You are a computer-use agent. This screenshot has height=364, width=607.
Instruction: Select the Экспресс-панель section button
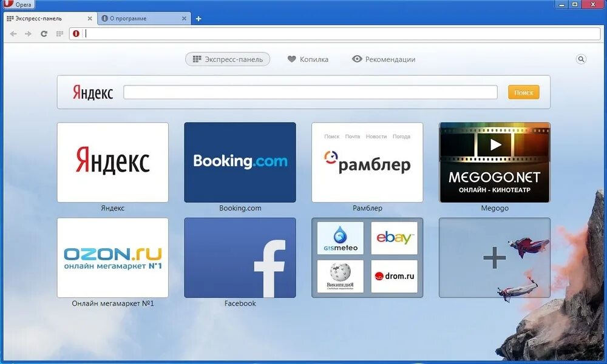coord(228,59)
